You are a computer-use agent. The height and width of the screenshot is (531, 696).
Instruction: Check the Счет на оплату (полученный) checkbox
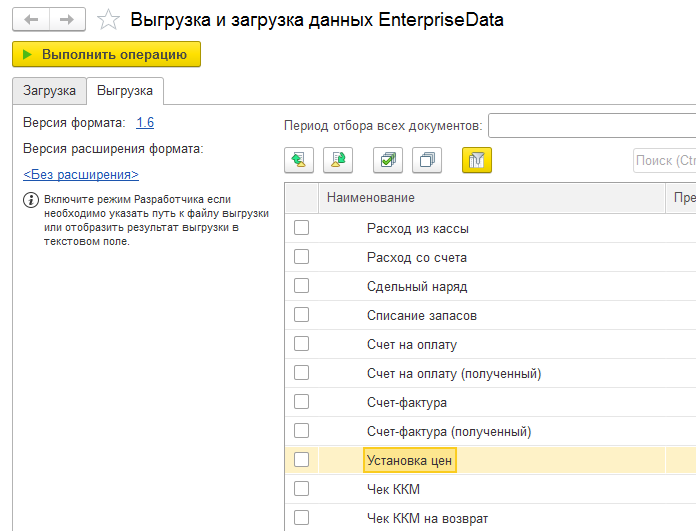point(301,372)
